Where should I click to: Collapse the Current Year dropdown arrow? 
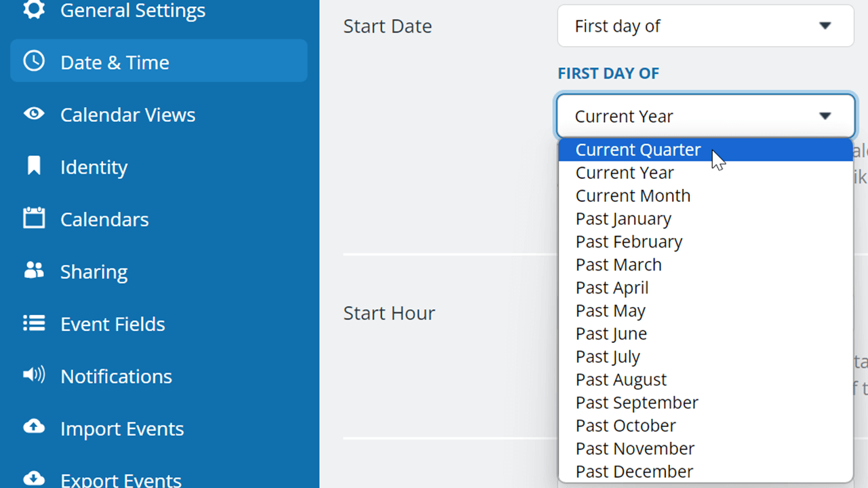click(825, 116)
